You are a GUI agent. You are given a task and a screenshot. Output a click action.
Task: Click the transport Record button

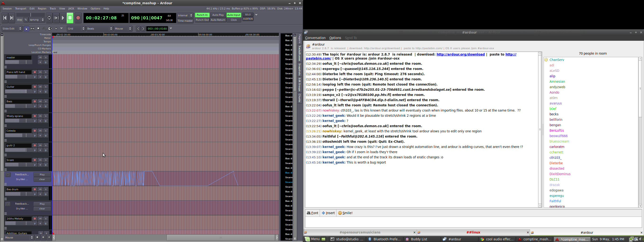[78, 18]
